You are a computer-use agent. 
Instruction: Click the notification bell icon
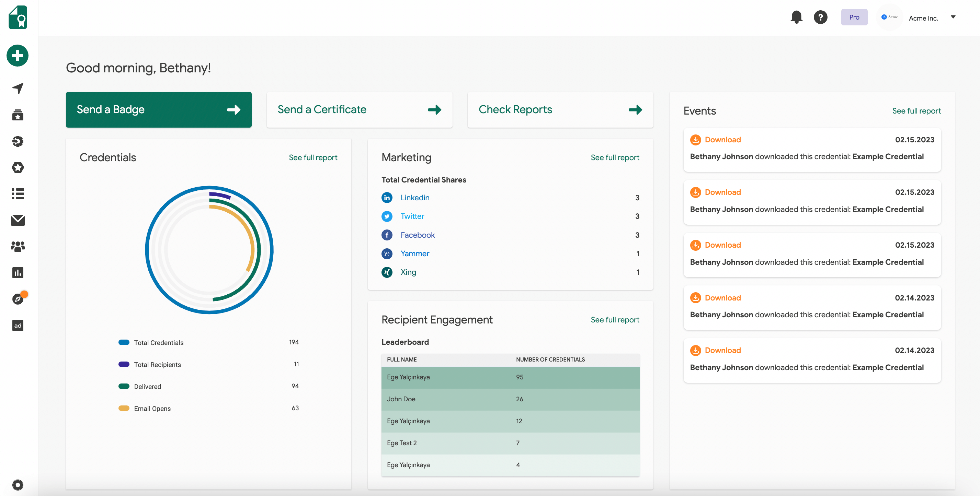tap(796, 17)
